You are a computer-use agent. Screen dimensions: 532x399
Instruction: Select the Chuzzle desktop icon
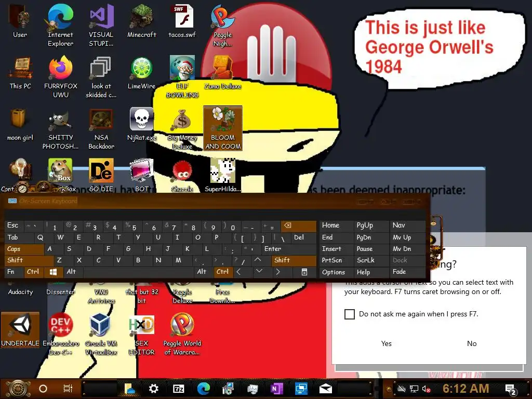click(182, 176)
